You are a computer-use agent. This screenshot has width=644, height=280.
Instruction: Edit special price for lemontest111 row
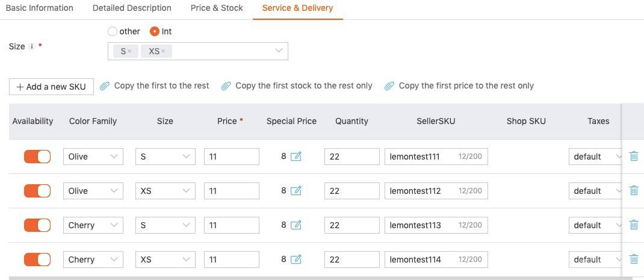(x=296, y=157)
